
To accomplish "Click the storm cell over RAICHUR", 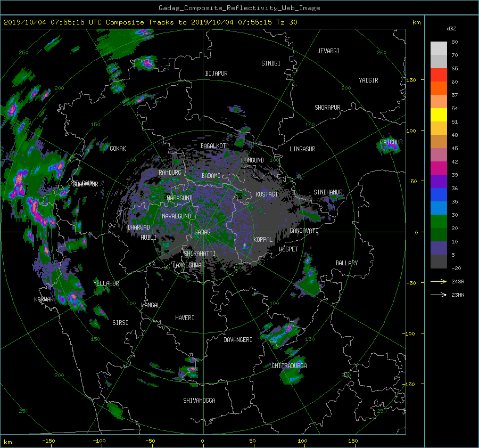I will [x=389, y=146].
